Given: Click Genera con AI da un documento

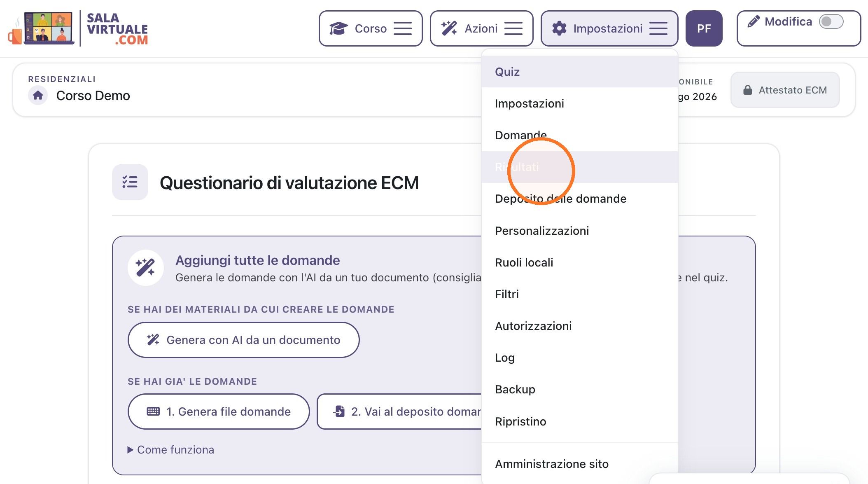Looking at the screenshot, I should (x=243, y=340).
